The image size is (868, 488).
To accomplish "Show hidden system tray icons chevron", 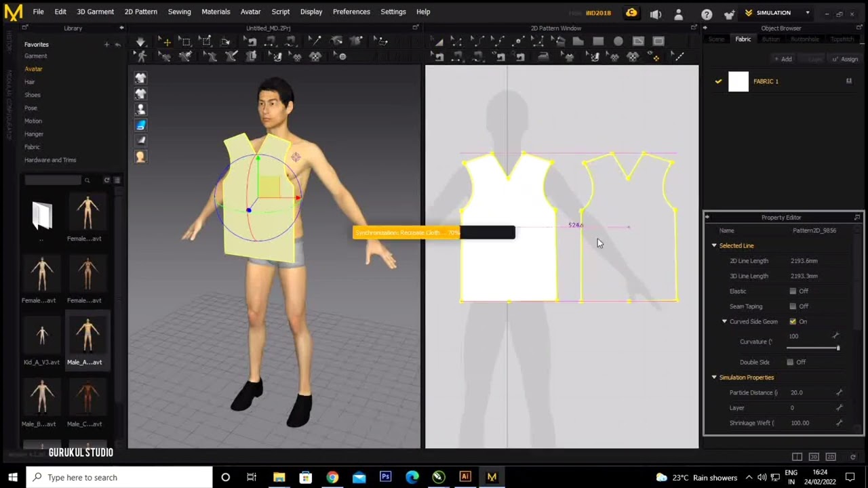I will (x=749, y=477).
